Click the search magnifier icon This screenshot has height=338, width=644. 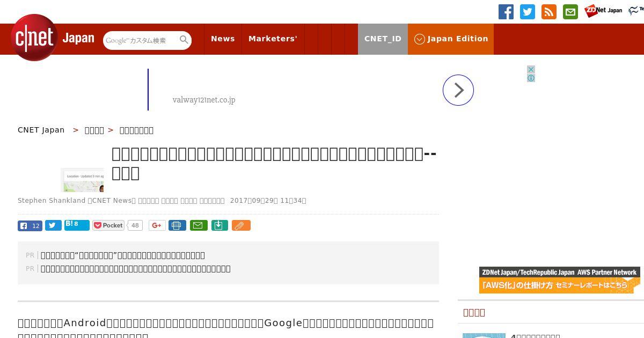[184, 40]
